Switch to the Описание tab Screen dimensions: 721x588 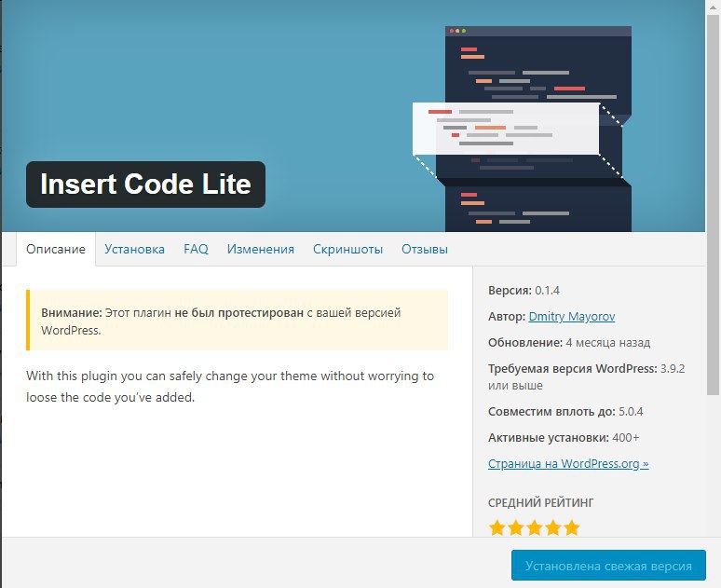point(56,249)
